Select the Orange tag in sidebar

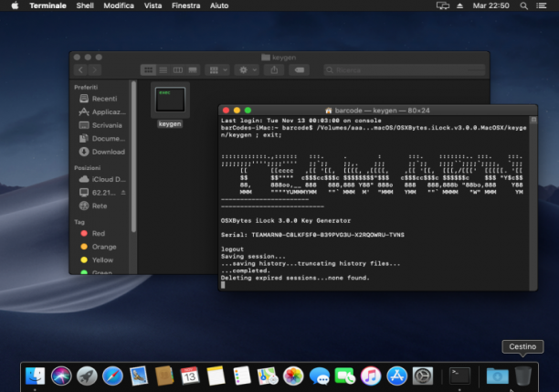100,247
